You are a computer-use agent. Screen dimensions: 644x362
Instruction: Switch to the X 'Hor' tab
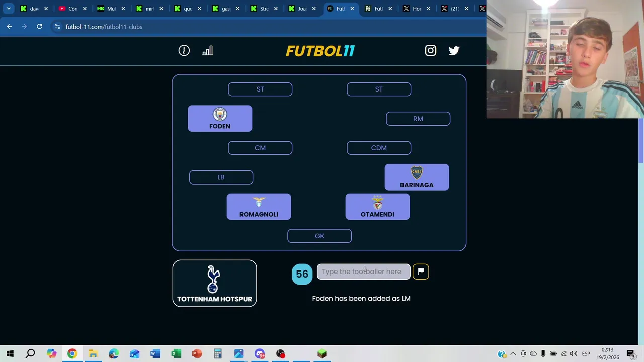tap(417, 9)
